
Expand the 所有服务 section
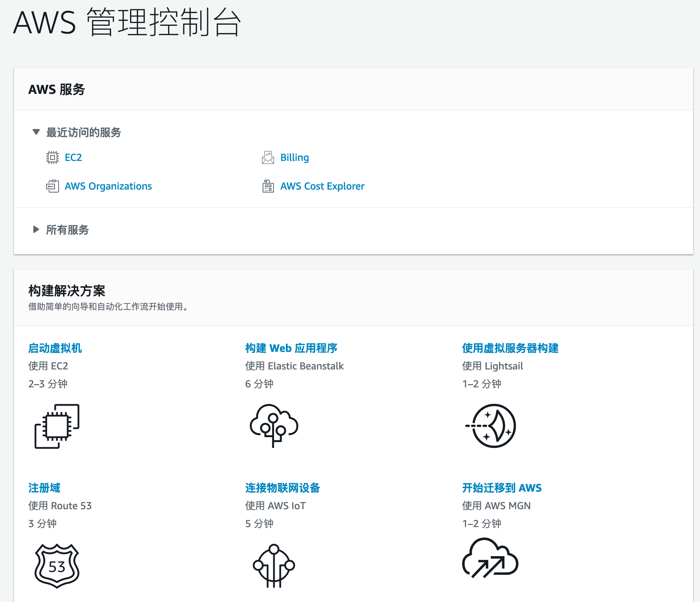36,230
